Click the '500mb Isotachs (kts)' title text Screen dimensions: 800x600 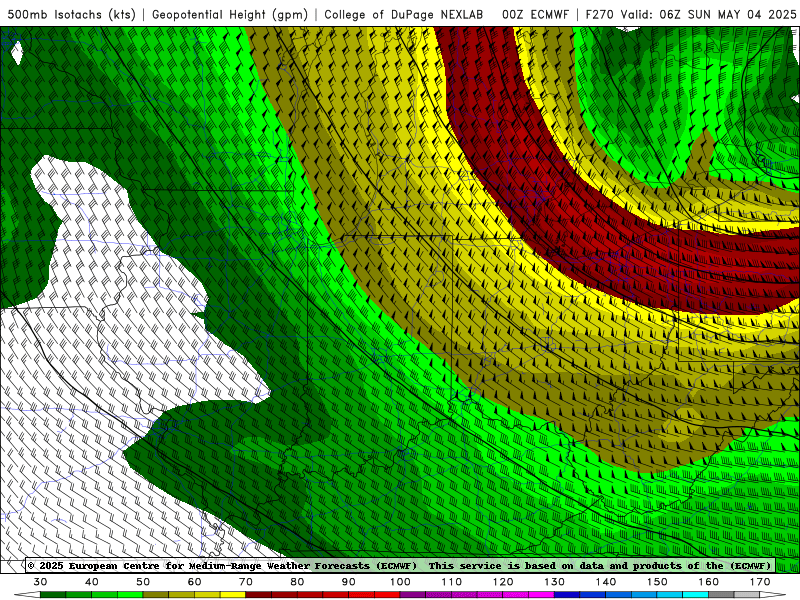71,14
